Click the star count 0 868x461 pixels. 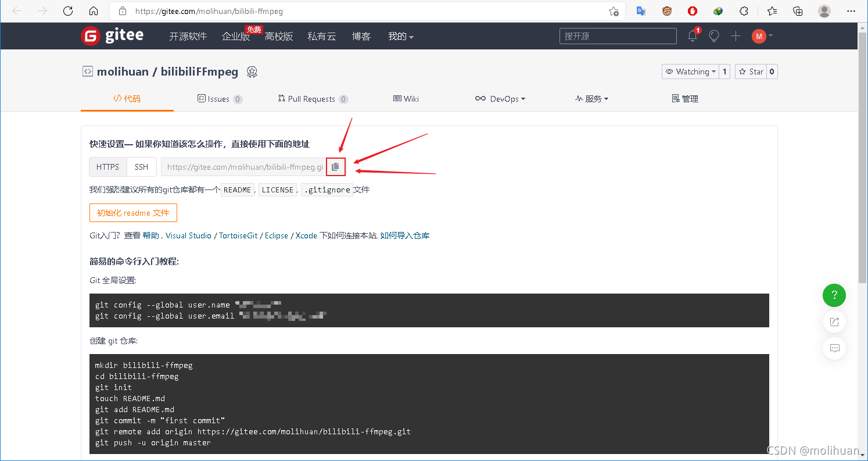772,72
